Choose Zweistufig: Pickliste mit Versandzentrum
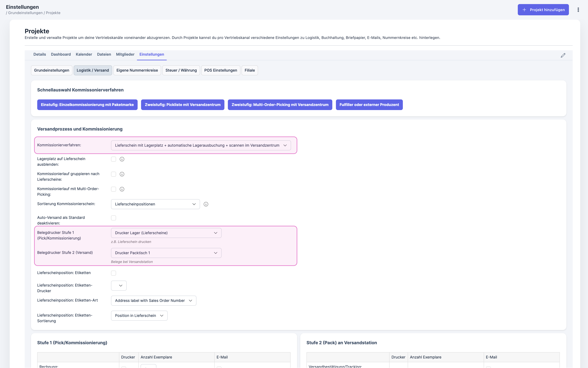The image size is (588, 368). (x=182, y=105)
